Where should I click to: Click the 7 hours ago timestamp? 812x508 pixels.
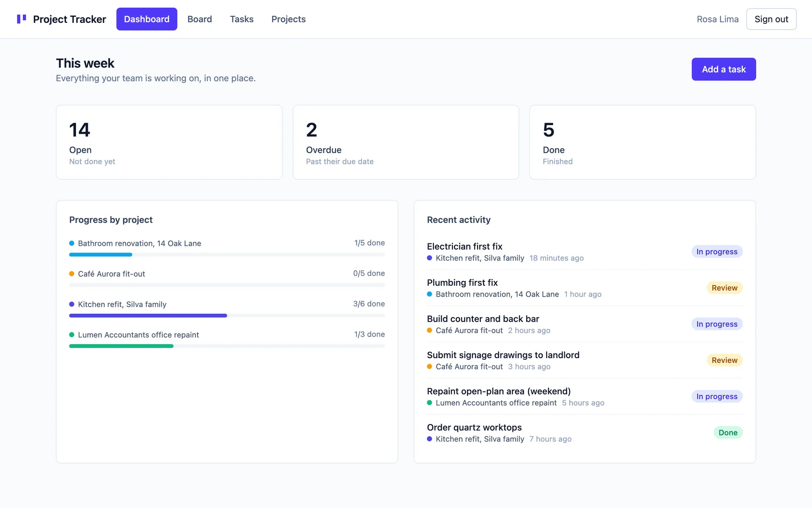550,439
